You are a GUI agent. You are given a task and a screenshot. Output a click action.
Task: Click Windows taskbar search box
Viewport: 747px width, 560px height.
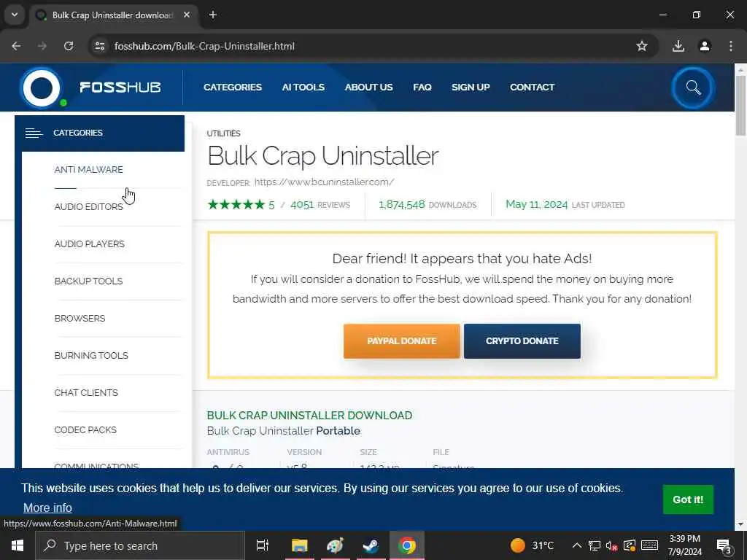(140, 545)
